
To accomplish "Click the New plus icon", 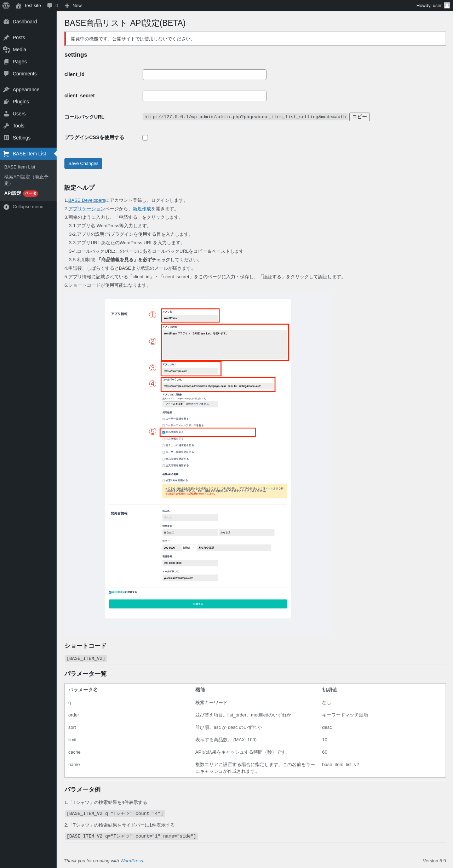I will (x=67, y=6).
